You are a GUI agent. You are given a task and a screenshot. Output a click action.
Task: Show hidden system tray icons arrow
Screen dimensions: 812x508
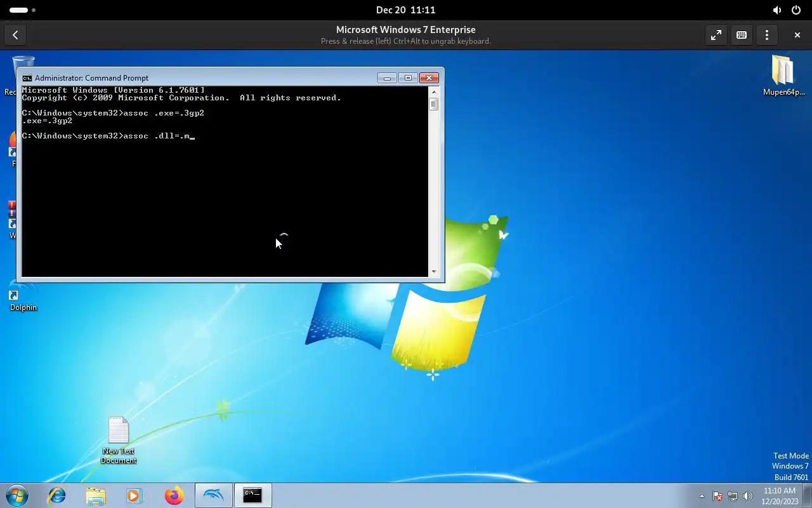tap(702, 496)
